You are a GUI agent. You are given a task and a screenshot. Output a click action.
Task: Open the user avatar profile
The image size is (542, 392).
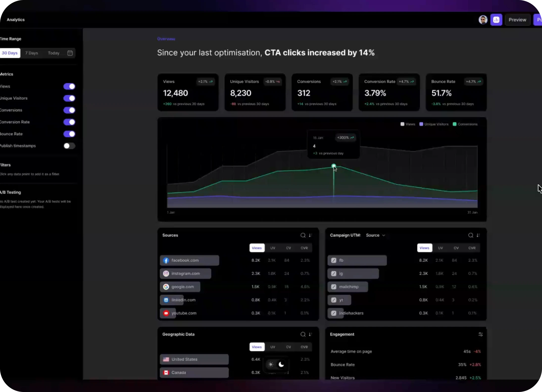coord(483,20)
